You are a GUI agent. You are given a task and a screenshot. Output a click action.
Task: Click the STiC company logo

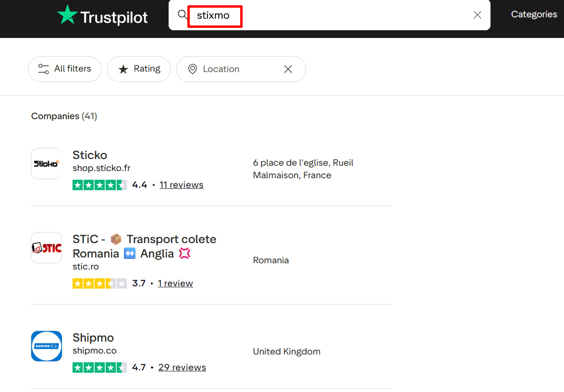(47, 248)
